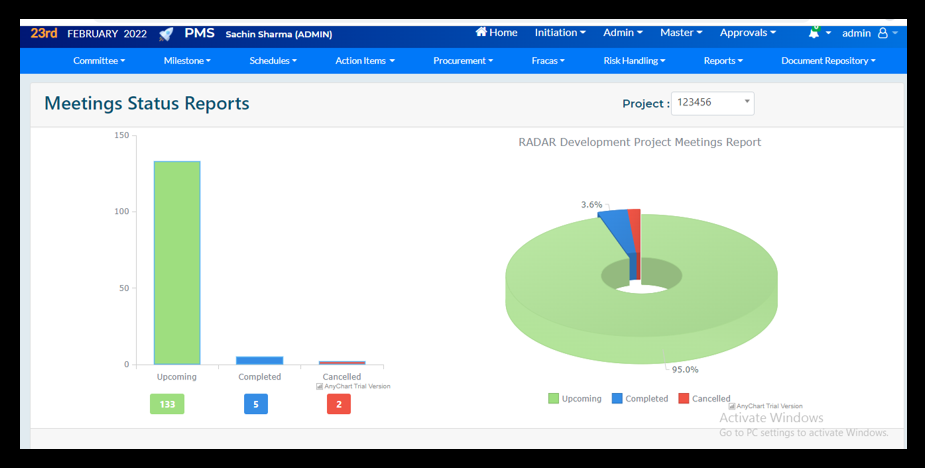Expand the Initiation dropdown menu
925x468 pixels.
click(x=560, y=33)
